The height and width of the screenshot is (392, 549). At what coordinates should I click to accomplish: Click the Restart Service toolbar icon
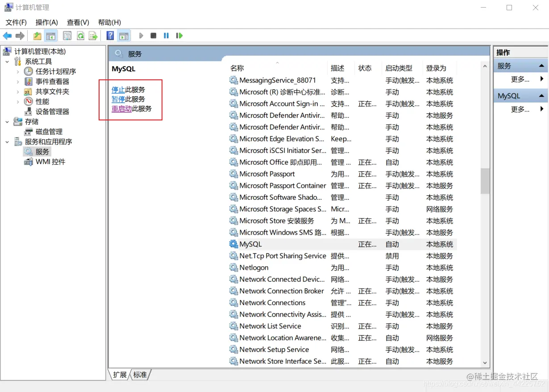(179, 36)
